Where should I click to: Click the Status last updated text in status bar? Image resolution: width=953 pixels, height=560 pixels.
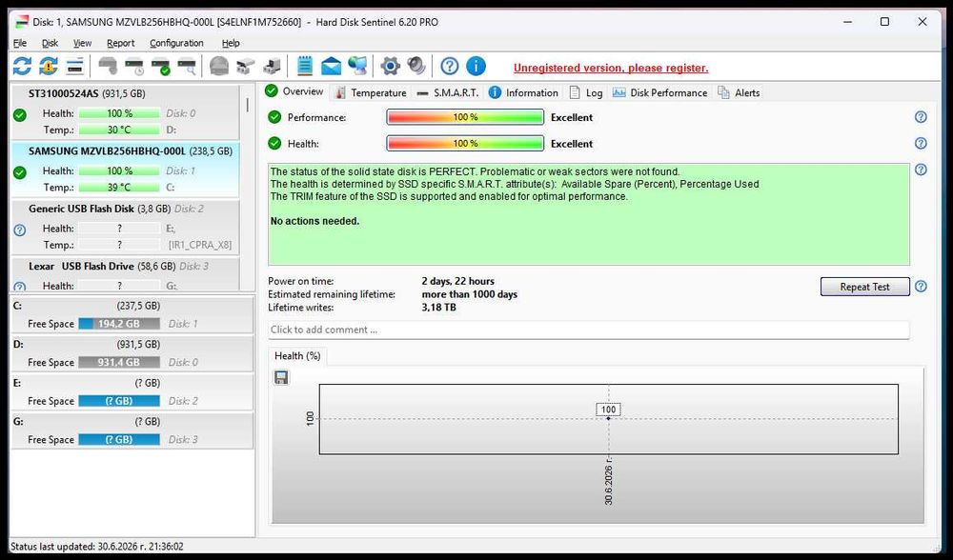pos(97,547)
